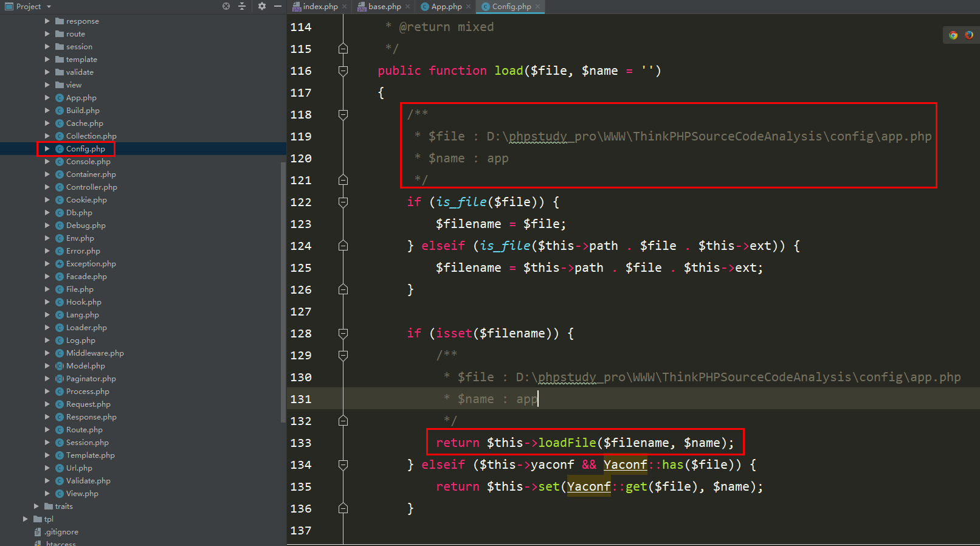Select Route.php in the tree
Screen dimensions: 980x546
pyautogui.click(x=85, y=430)
